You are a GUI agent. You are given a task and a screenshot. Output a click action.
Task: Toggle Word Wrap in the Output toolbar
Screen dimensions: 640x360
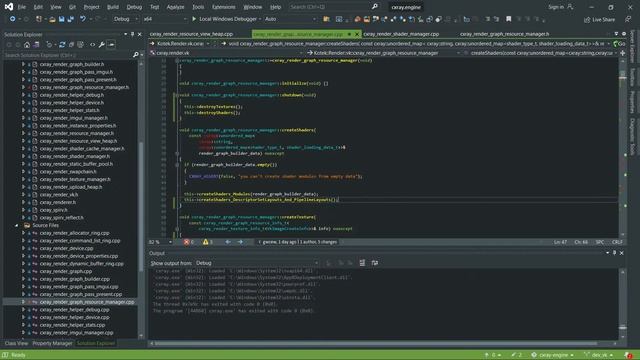[x=375, y=263]
